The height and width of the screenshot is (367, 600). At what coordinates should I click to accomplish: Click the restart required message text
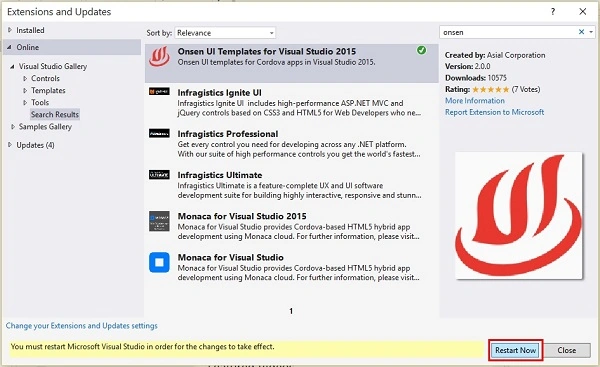(142, 347)
